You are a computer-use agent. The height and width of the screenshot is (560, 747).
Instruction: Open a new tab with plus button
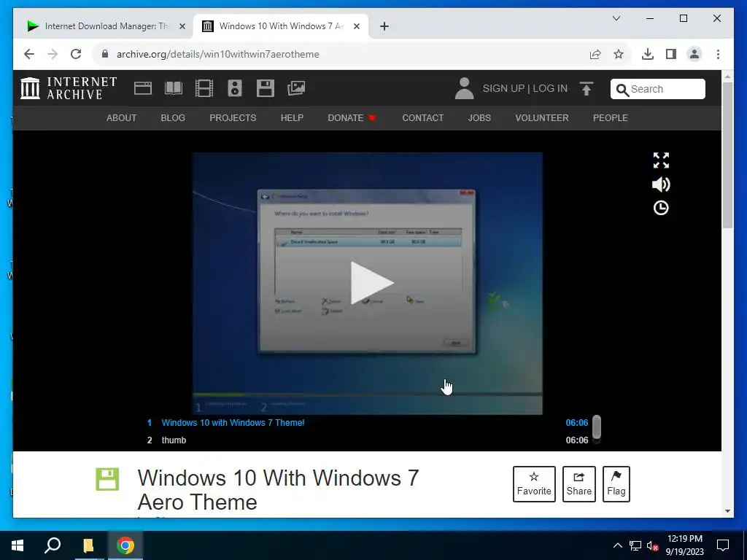[384, 26]
